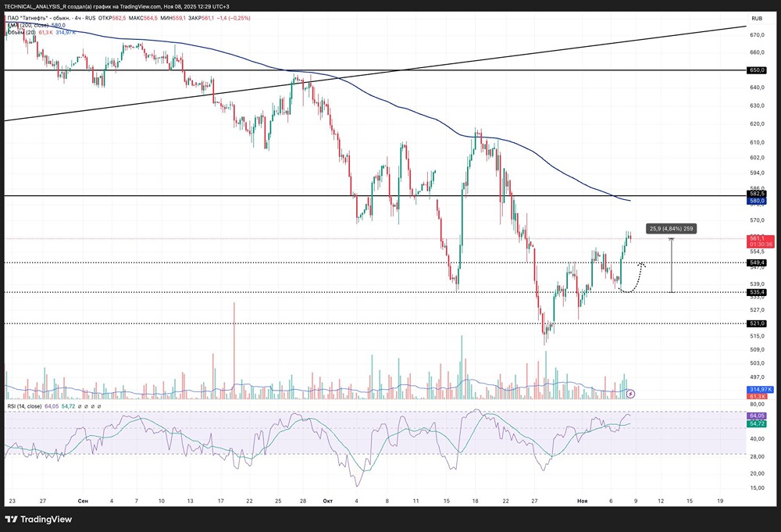Viewport: 781px width, 532px height.
Task: Click the lightning bolt icon on volume pane
Action: coord(631,394)
